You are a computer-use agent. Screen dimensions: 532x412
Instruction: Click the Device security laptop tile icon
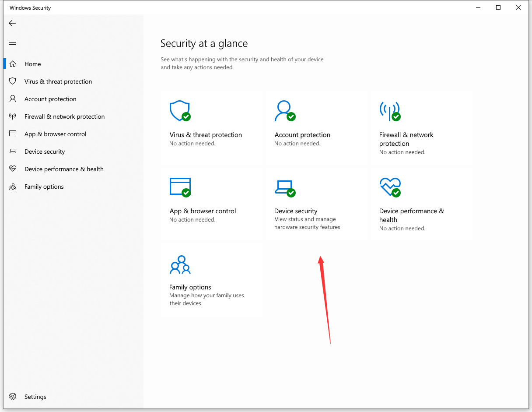click(x=285, y=187)
